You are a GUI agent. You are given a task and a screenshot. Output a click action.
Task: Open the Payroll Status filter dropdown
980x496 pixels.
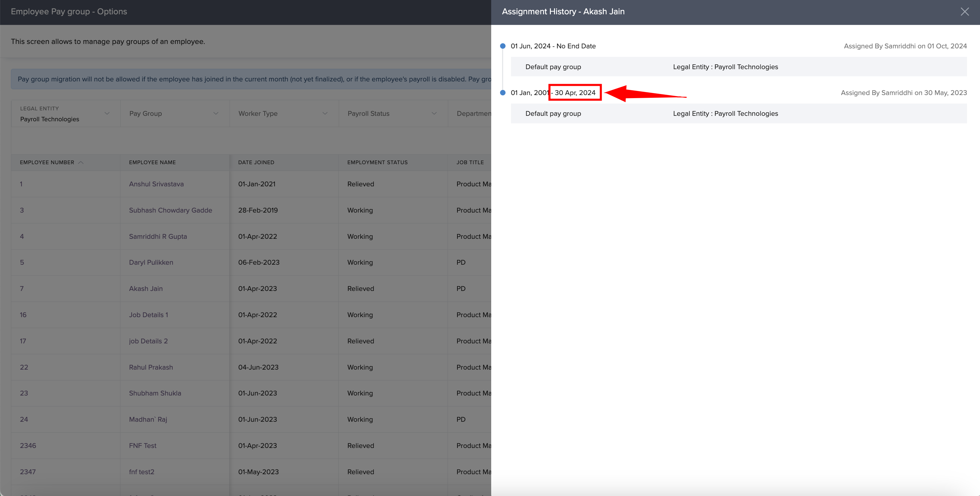coord(434,113)
